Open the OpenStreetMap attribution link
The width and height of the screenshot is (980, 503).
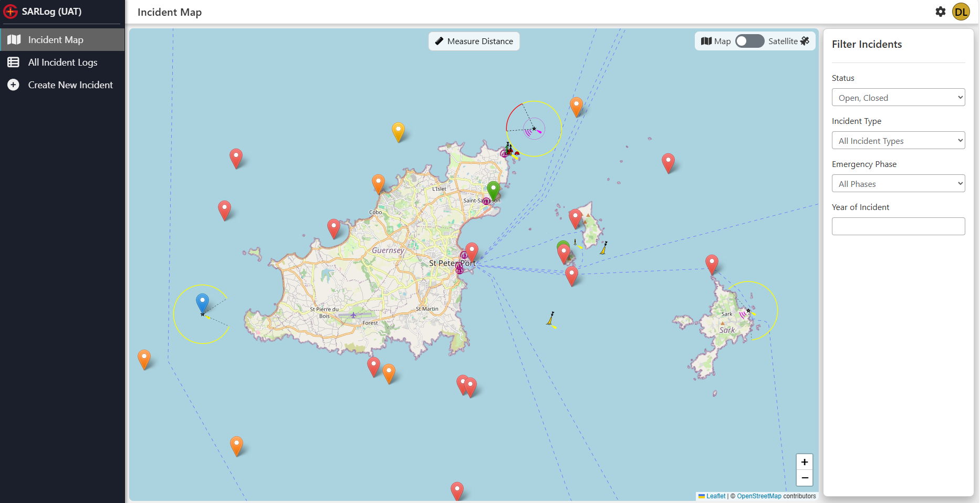758,496
